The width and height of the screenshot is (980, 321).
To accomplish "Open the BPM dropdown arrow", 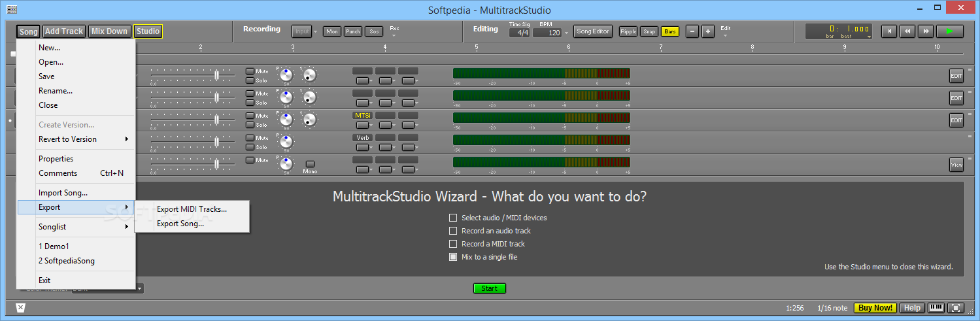I will pyautogui.click(x=566, y=33).
